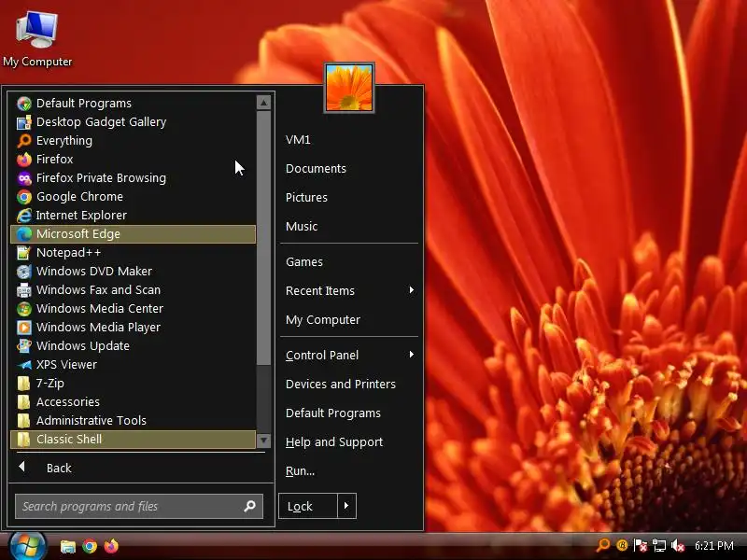The image size is (747, 560).
Task: Open Windows Fax and Scan icon
Action: coord(24,290)
